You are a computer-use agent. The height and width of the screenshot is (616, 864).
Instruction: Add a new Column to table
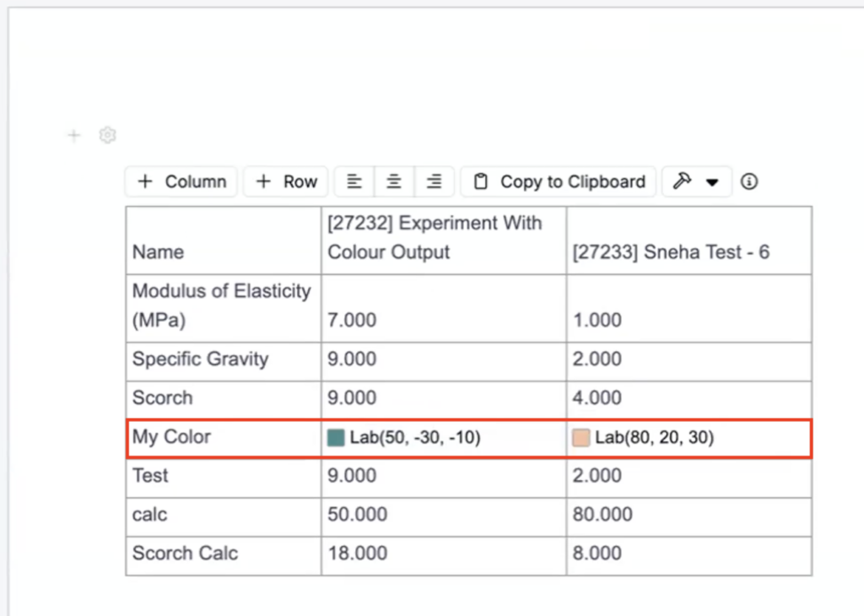(x=182, y=181)
